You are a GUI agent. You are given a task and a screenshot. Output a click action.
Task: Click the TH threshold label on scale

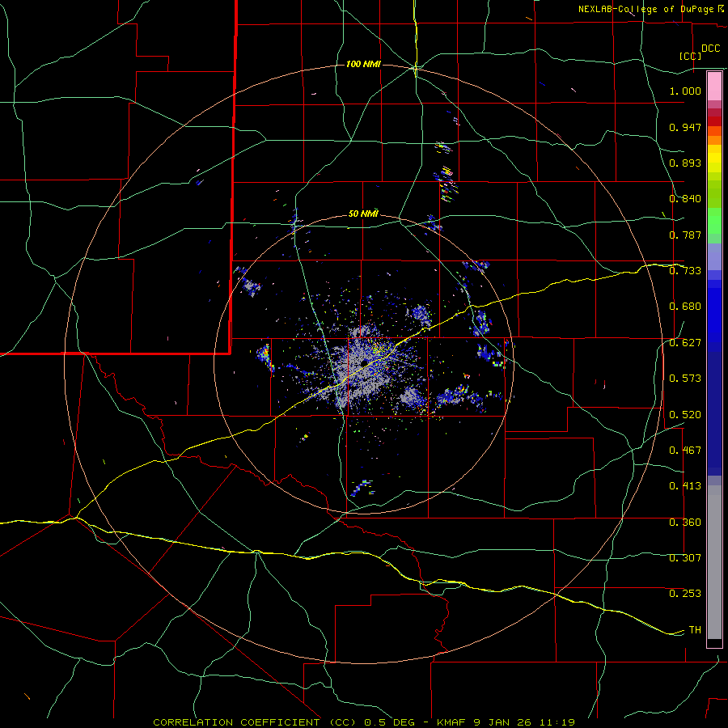695,630
